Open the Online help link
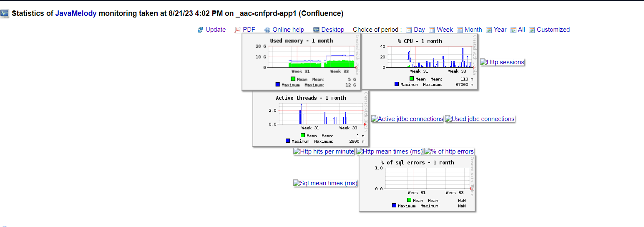644x227 pixels. [288, 30]
